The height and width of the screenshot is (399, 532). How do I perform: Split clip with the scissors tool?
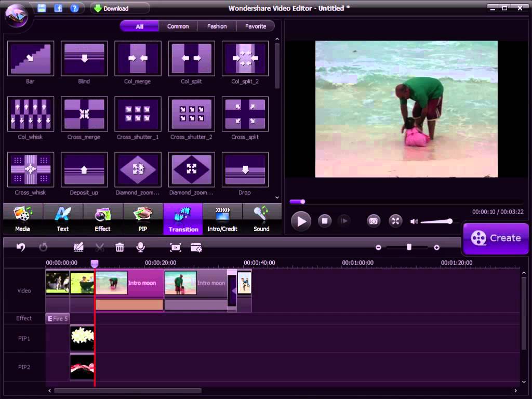click(x=99, y=247)
